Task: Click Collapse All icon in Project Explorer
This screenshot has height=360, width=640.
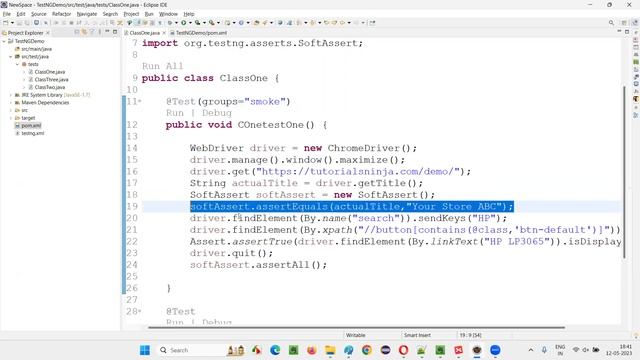Action: point(77,32)
